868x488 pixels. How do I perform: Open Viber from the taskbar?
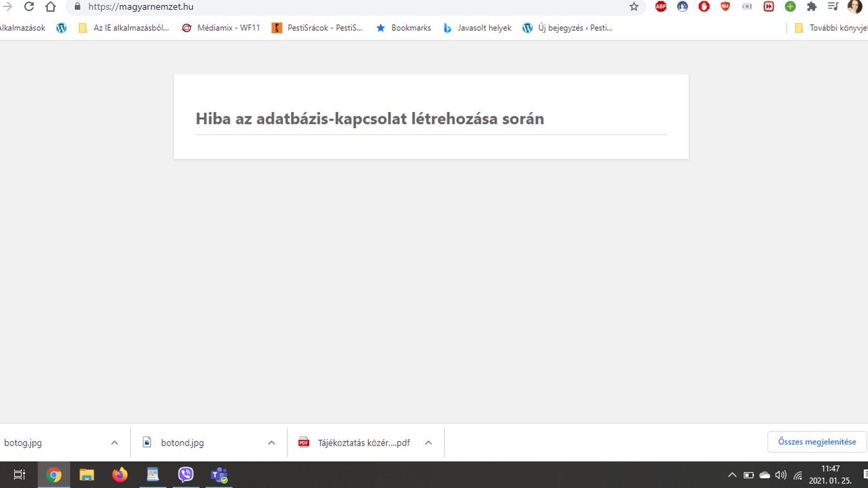click(x=186, y=475)
